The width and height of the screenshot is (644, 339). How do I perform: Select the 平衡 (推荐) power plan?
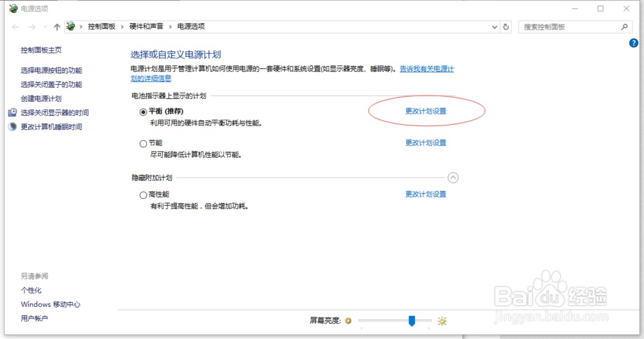(143, 112)
